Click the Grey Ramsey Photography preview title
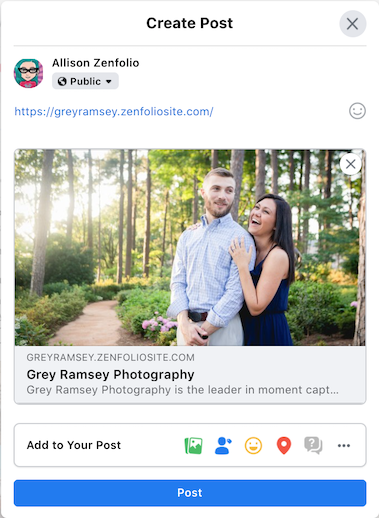The width and height of the screenshot is (379, 518). pyautogui.click(x=110, y=375)
